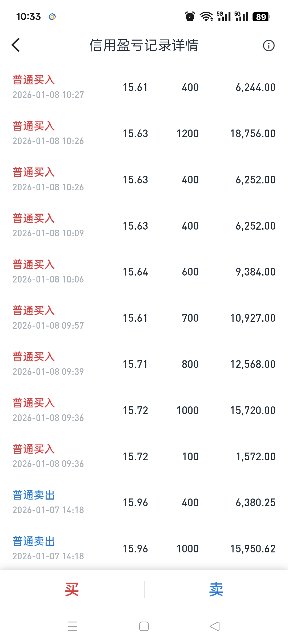Select the 15,950.62 sell record
Screen dimensions: 288x644
[144, 549]
